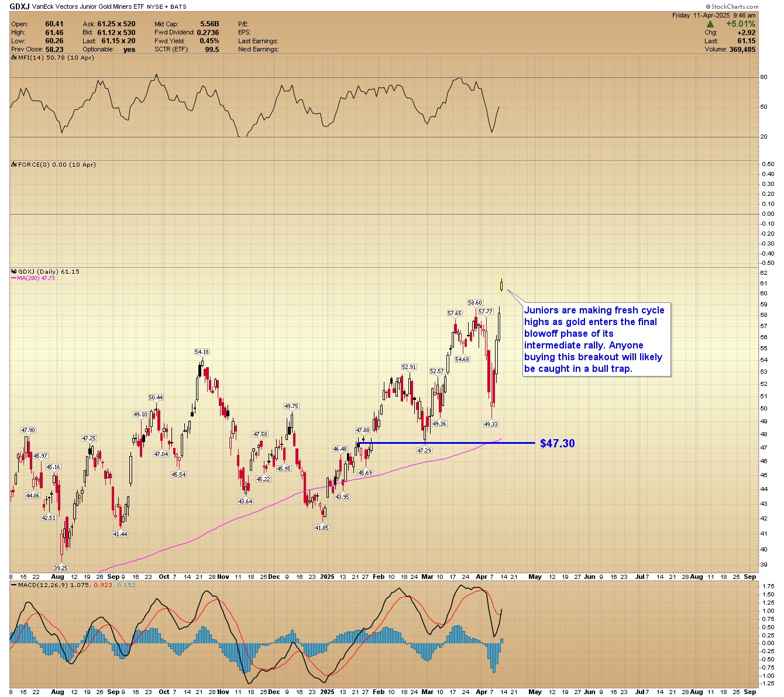Click the 46.48 price label

tap(340, 449)
